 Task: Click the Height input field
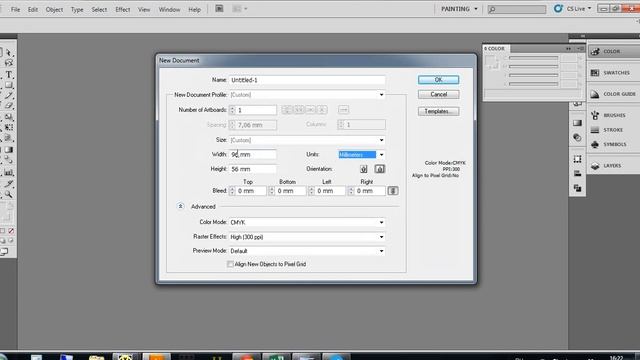click(253, 169)
